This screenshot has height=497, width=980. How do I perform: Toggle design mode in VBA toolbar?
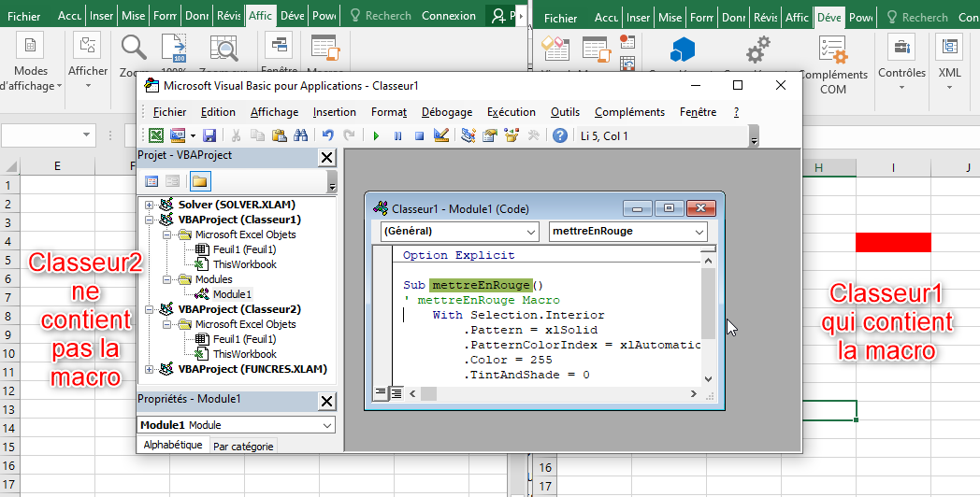pos(441,135)
